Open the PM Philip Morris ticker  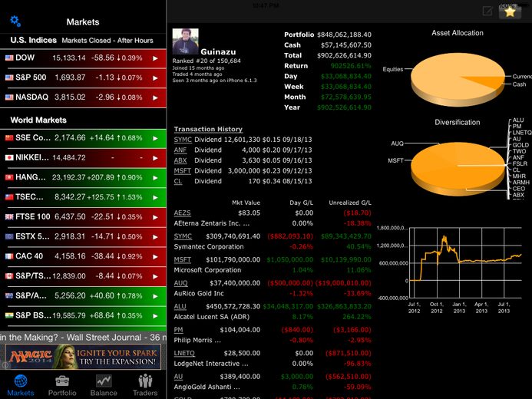[178, 330]
